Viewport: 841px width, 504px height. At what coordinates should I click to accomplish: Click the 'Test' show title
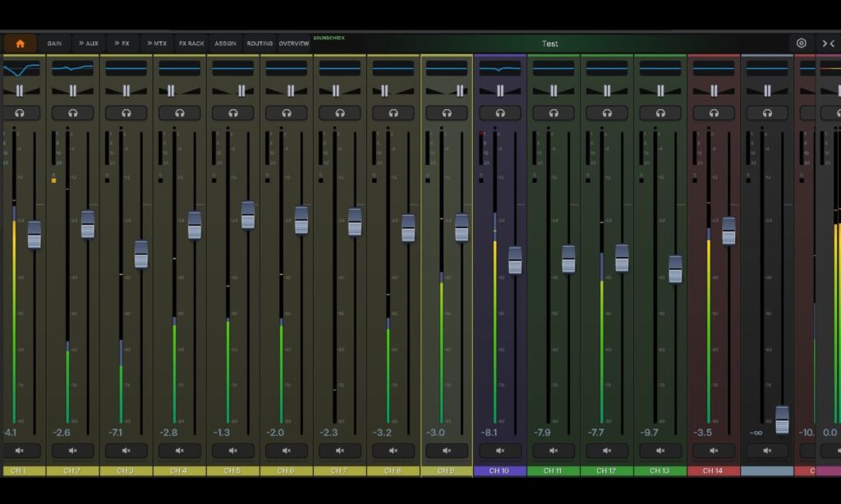click(549, 44)
